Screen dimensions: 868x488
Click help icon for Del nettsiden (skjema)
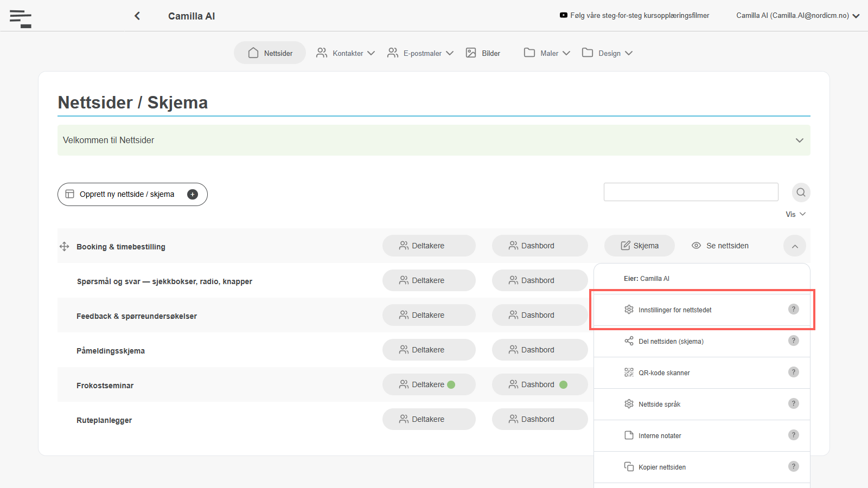point(794,341)
